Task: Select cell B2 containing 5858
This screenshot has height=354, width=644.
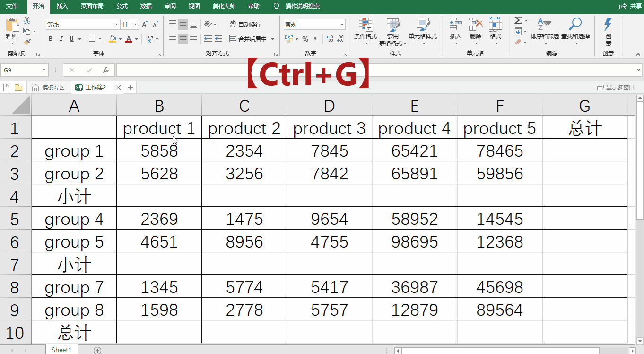Action: coord(159,150)
